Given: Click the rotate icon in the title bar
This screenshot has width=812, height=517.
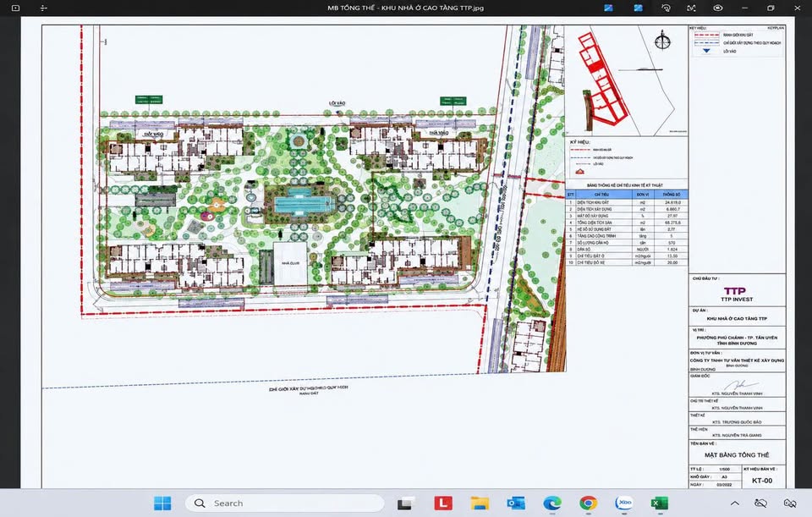Looking at the screenshot, I should (666, 8).
